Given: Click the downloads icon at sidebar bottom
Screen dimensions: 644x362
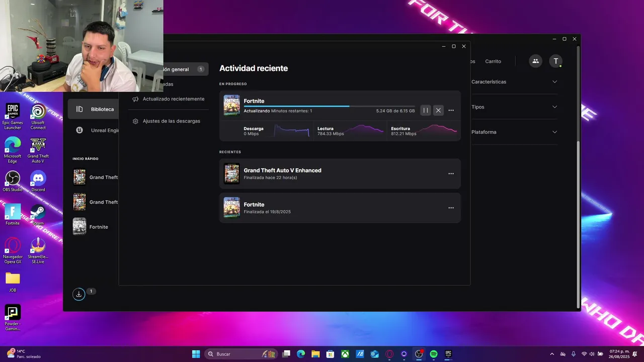Looking at the screenshot, I should pyautogui.click(x=78, y=294).
